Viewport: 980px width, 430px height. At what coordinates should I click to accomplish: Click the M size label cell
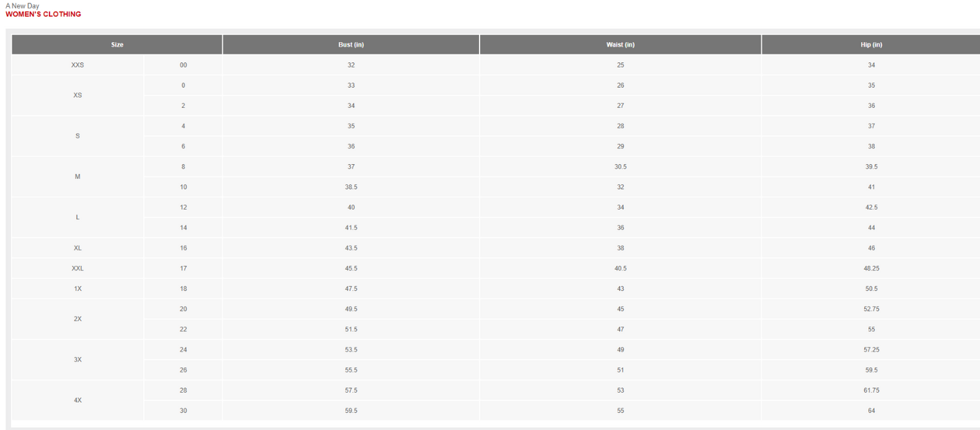[77, 177]
